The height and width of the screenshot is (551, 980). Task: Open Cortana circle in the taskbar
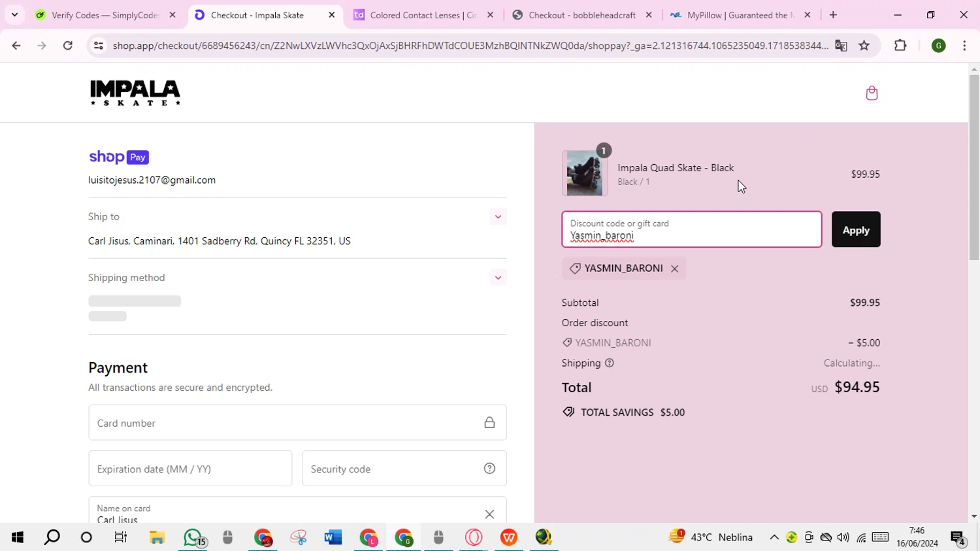click(x=86, y=537)
